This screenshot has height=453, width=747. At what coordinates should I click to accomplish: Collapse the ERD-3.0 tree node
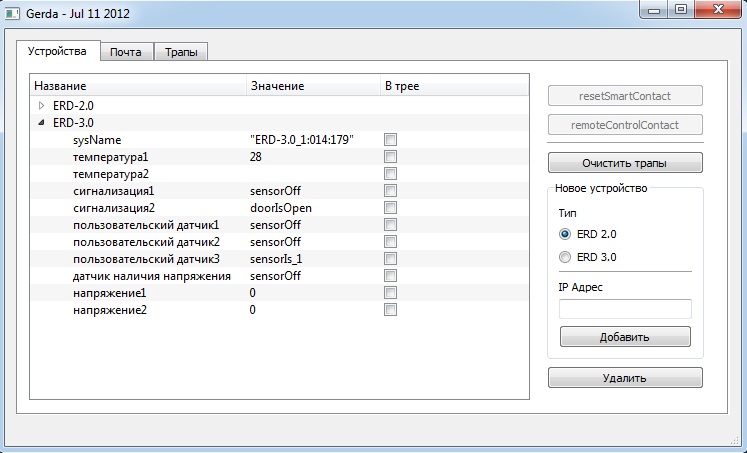click(41, 122)
